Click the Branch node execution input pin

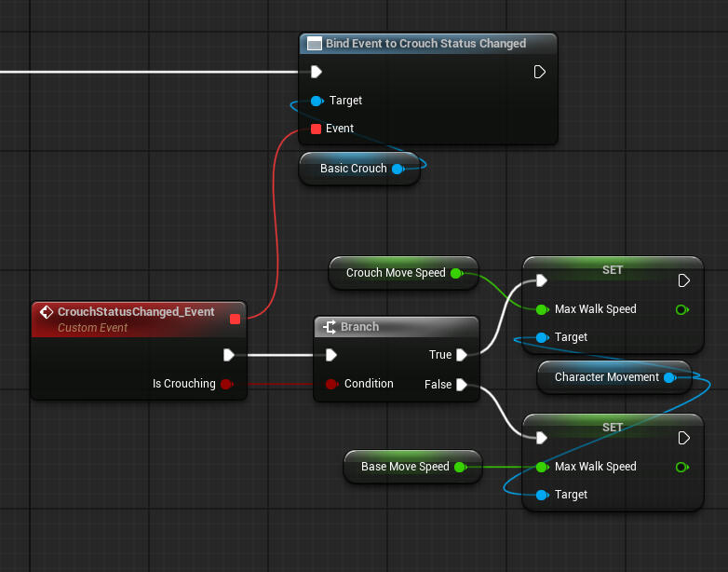coord(330,355)
